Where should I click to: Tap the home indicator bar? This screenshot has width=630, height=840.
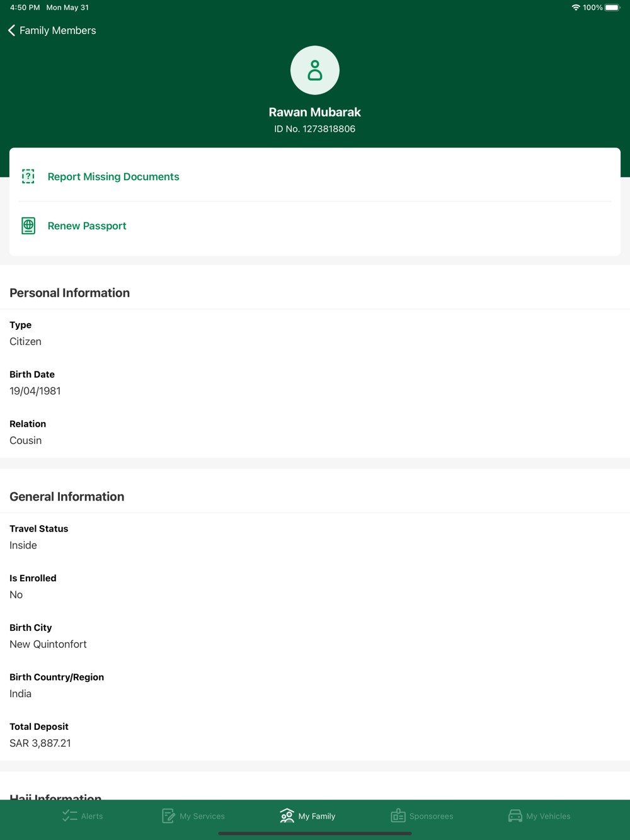[315, 834]
